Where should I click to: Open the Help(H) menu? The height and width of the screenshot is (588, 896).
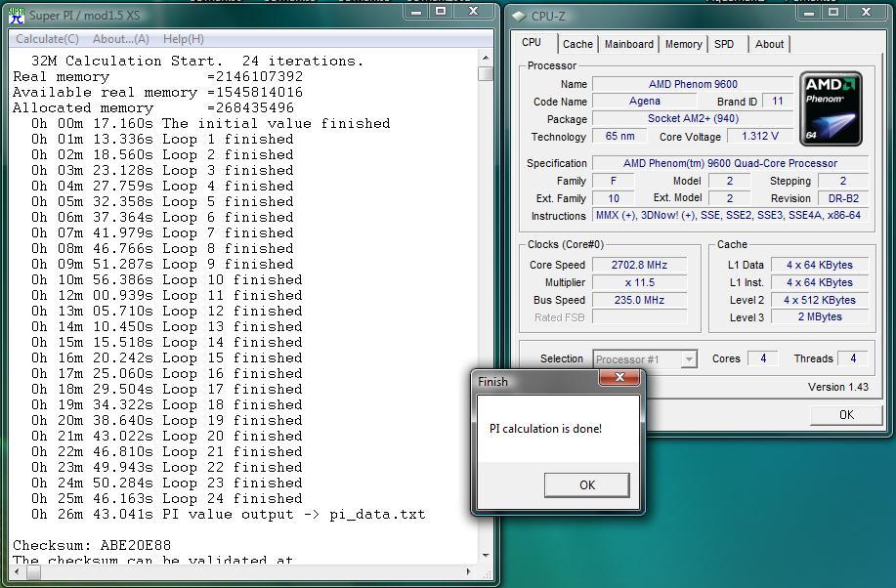click(184, 39)
